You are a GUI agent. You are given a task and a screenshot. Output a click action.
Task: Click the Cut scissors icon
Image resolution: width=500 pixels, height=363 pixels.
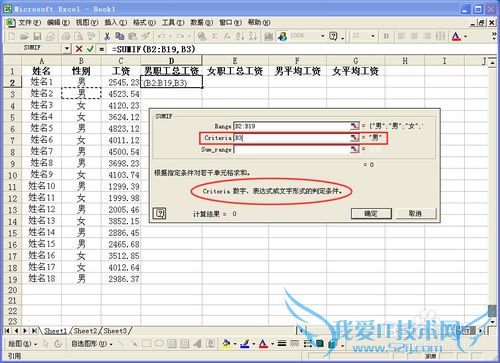point(107,36)
